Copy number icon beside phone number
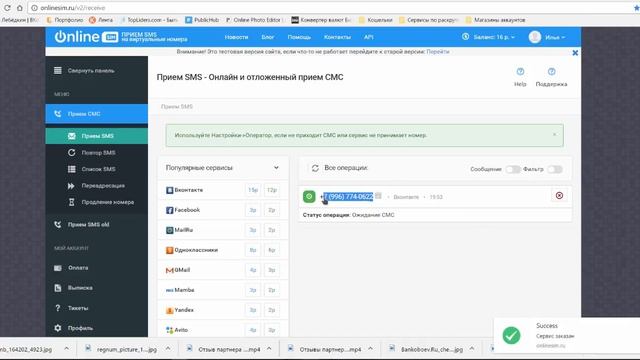This screenshot has width=640, height=360. tap(378, 196)
